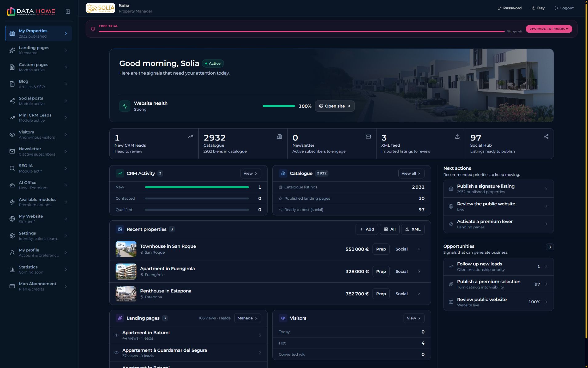Open Statistics menu item

[38, 270]
